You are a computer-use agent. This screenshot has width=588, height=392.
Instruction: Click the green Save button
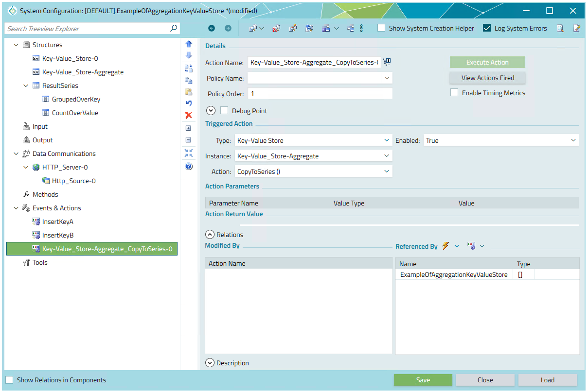pyautogui.click(x=423, y=380)
